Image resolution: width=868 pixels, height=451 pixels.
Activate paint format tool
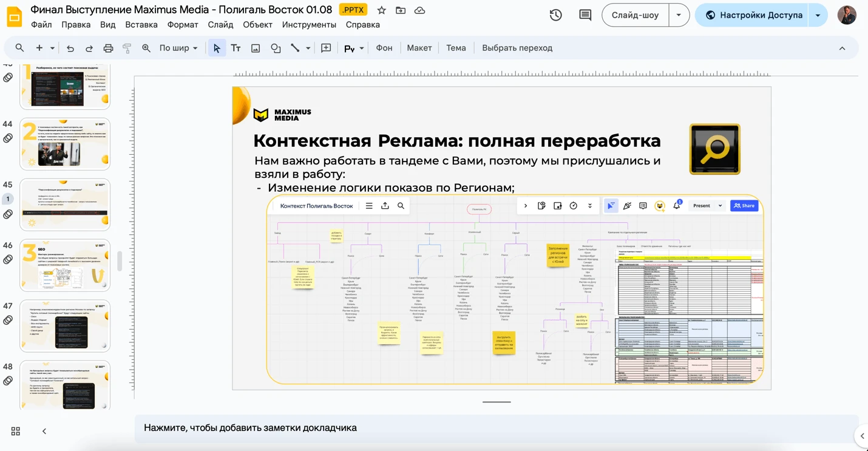127,48
